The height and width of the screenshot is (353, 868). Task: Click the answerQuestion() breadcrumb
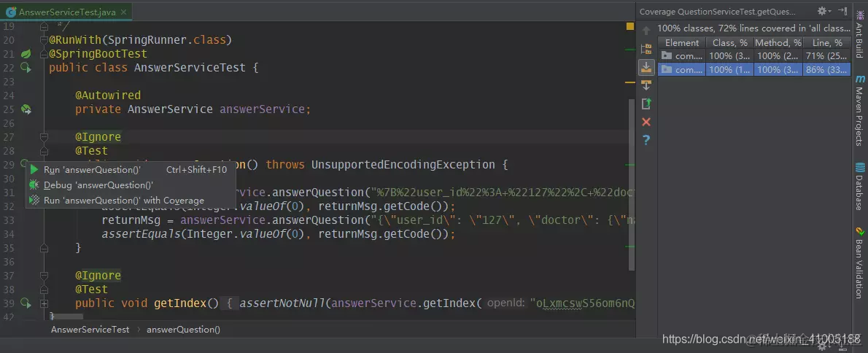pos(183,330)
